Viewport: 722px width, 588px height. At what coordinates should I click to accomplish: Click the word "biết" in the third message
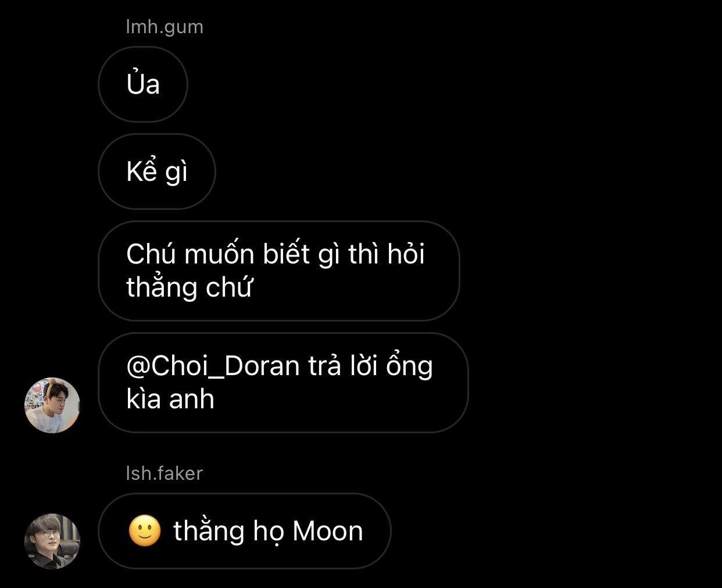(x=287, y=254)
